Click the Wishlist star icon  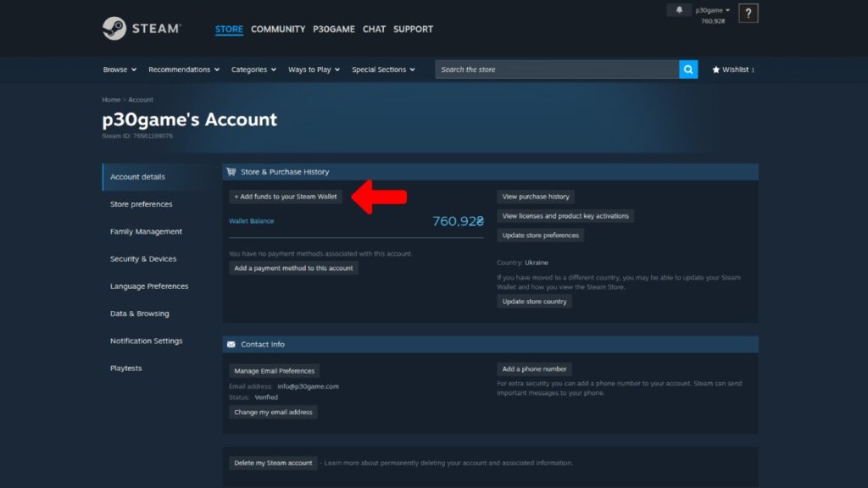coord(715,69)
